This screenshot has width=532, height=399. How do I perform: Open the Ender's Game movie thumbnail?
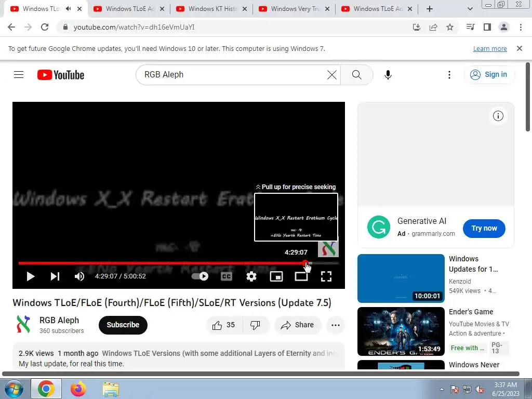[x=401, y=331]
